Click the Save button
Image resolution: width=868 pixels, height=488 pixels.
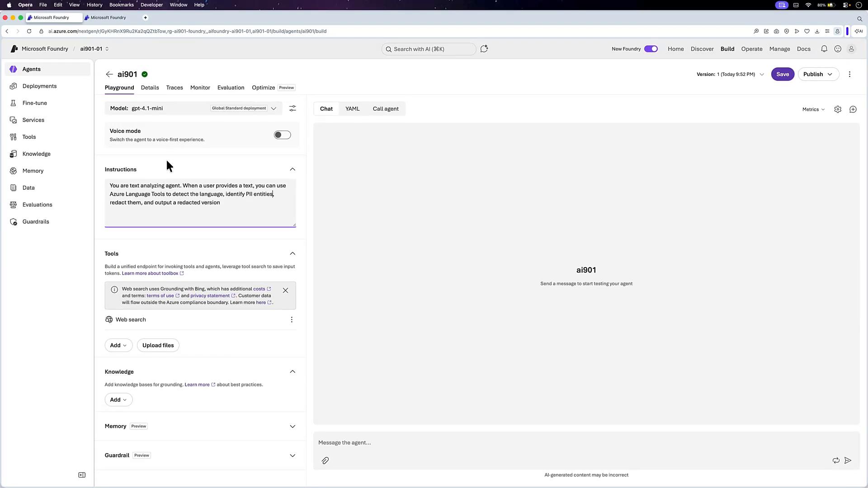click(x=783, y=74)
